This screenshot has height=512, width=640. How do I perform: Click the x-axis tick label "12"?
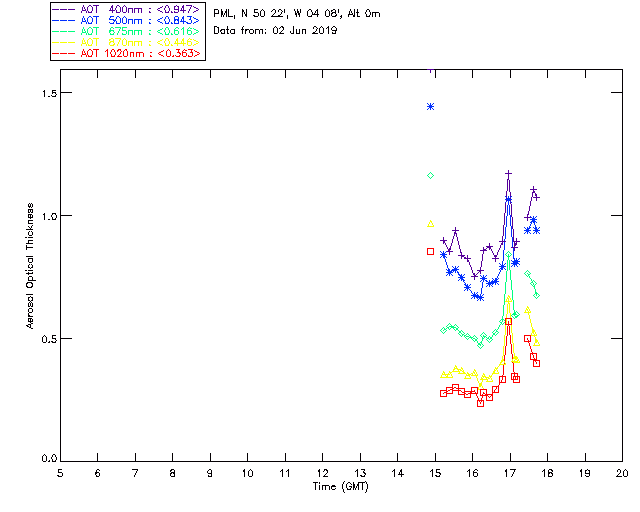(x=322, y=474)
